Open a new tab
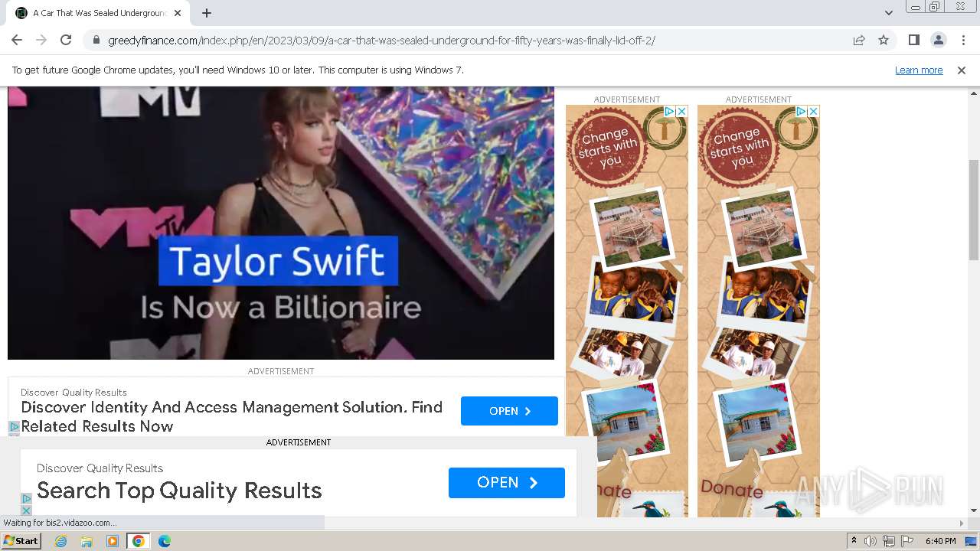Image resolution: width=980 pixels, height=551 pixels. 207,13
